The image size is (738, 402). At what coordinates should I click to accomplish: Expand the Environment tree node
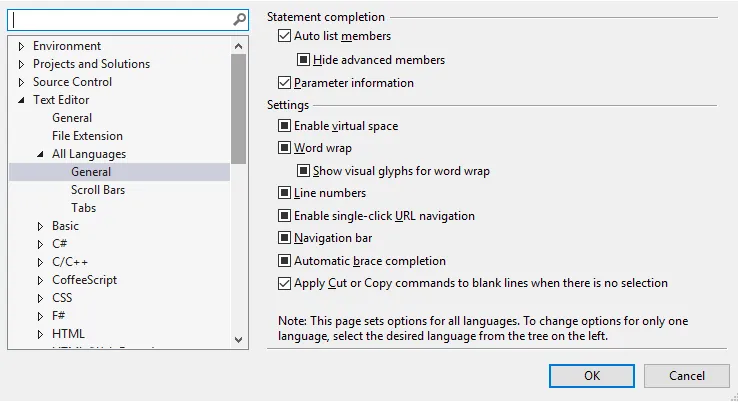pyautogui.click(x=22, y=46)
